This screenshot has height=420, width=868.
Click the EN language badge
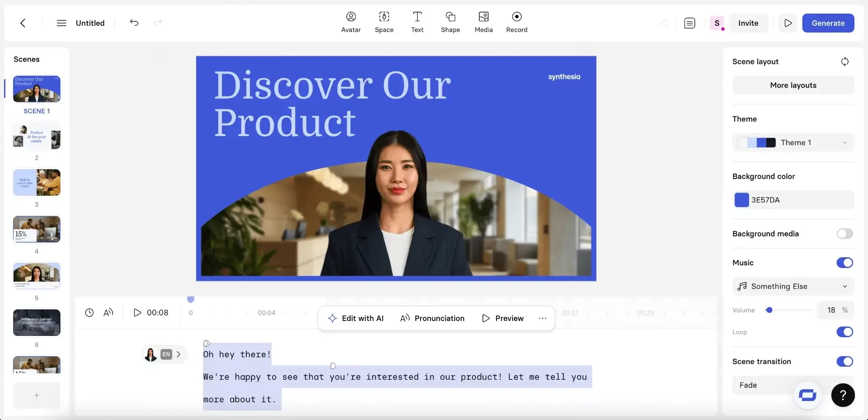[166, 355]
